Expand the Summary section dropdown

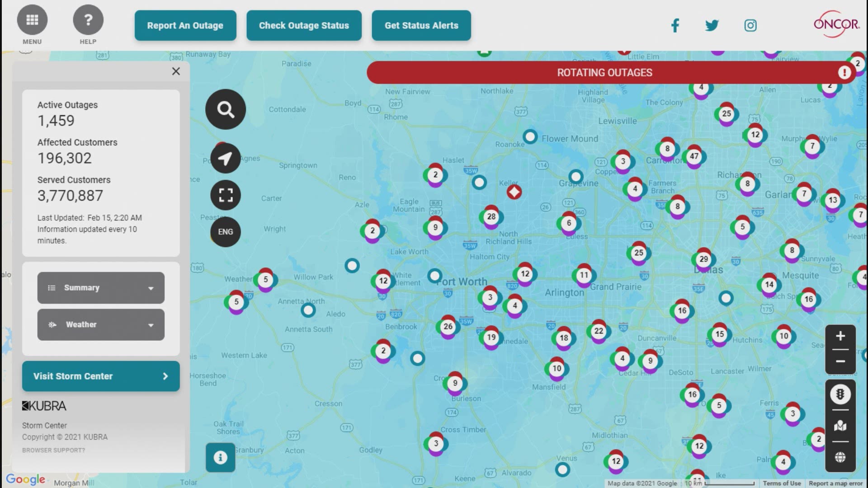tap(100, 287)
